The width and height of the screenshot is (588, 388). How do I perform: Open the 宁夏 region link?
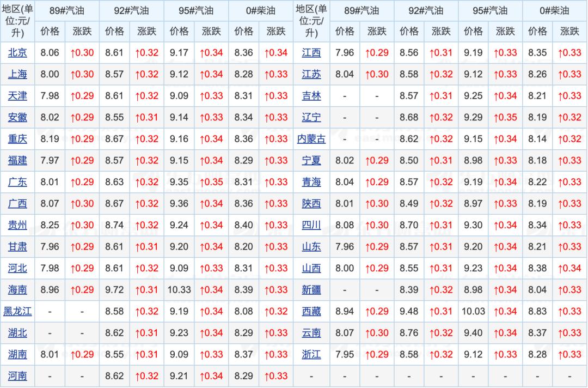coord(311,161)
